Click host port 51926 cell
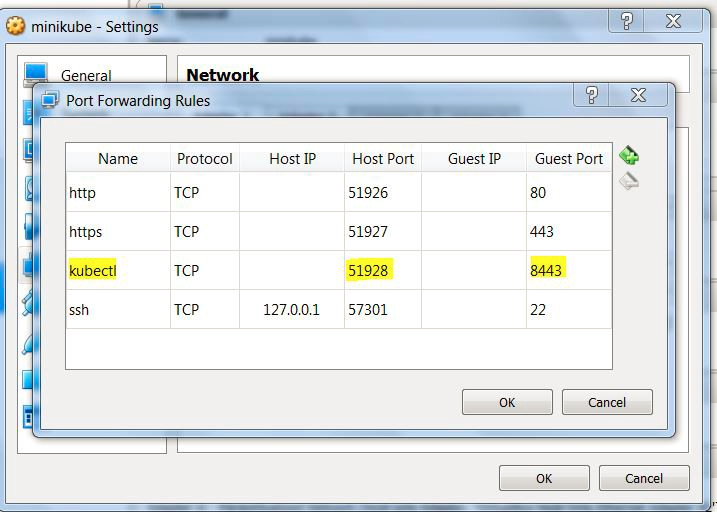 click(x=383, y=192)
